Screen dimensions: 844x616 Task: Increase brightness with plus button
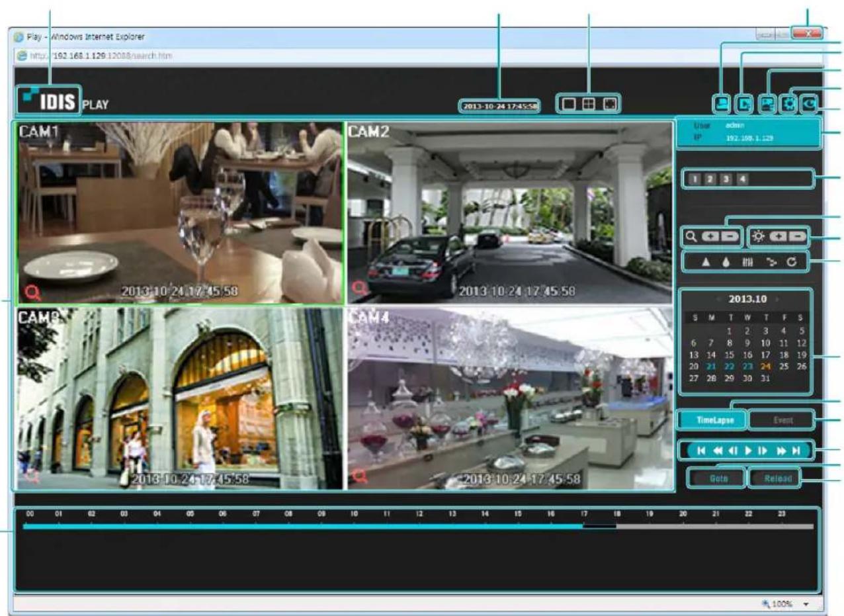[778, 237]
